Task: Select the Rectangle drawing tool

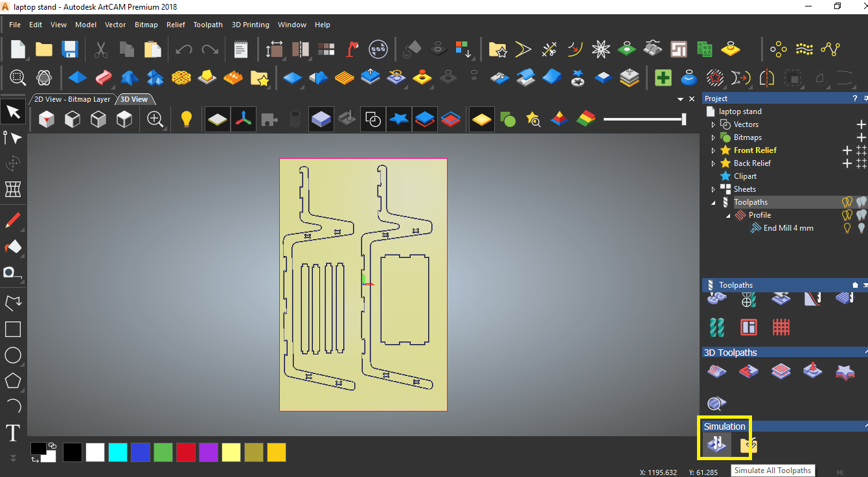Action: (x=13, y=329)
